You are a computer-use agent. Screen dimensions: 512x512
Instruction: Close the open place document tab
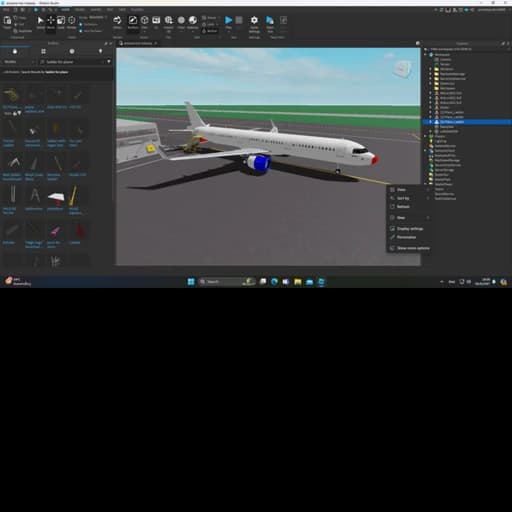pos(156,43)
